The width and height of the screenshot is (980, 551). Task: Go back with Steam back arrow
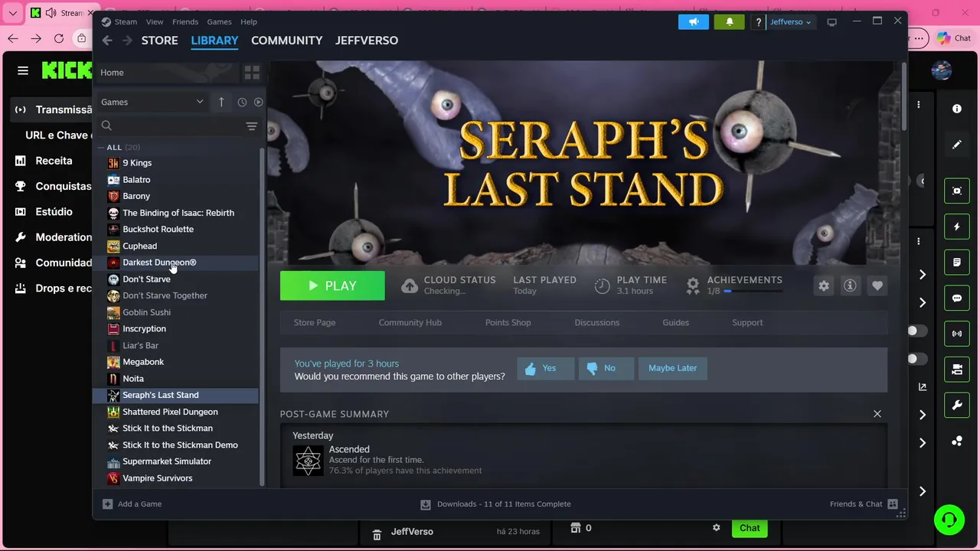(x=107, y=41)
